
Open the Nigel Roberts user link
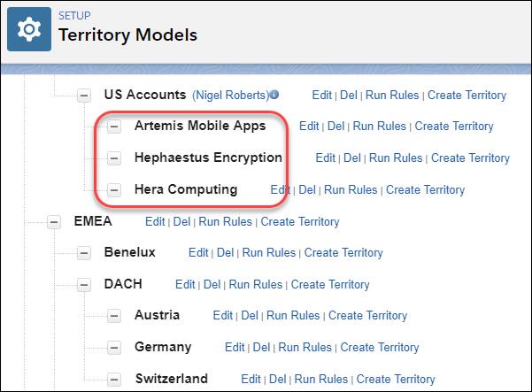tap(231, 96)
